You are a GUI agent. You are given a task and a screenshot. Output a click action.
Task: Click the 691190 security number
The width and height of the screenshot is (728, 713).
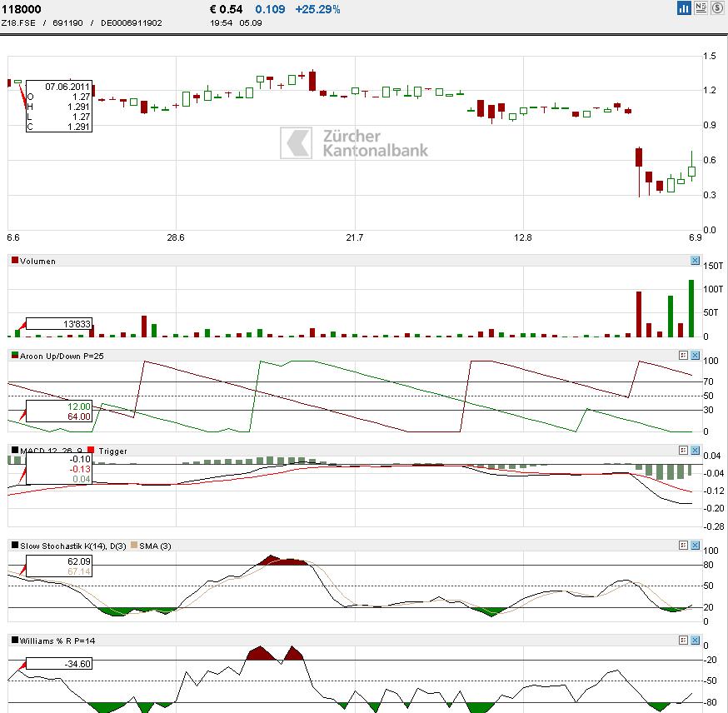pos(67,22)
